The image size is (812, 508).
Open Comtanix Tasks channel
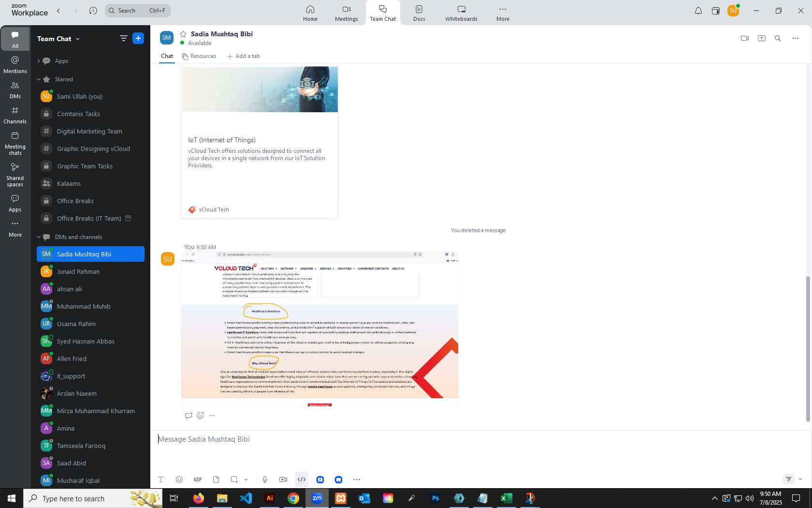pos(90,114)
